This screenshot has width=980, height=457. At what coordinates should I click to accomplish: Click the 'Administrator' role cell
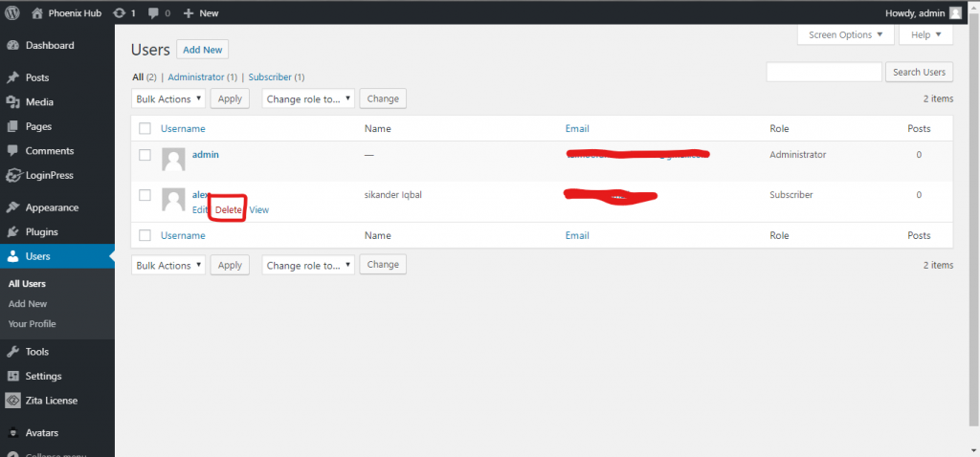pyautogui.click(x=797, y=154)
